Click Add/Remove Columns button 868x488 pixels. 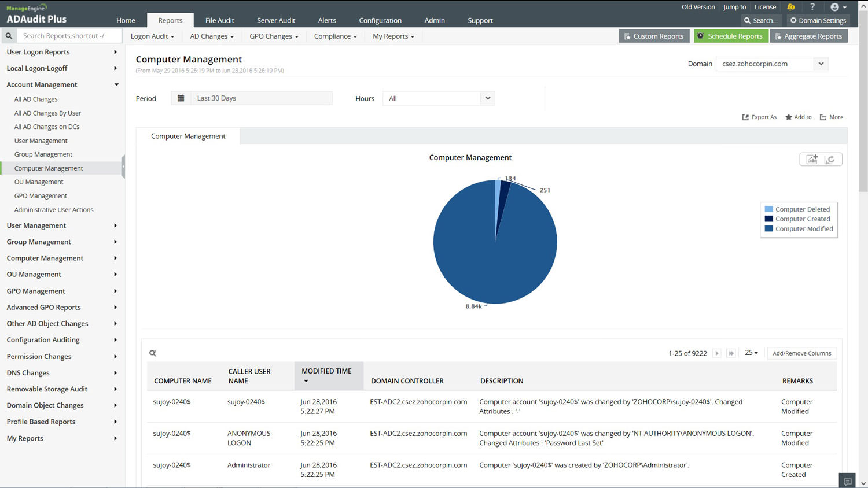pyautogui.click(x=801, y=353)
